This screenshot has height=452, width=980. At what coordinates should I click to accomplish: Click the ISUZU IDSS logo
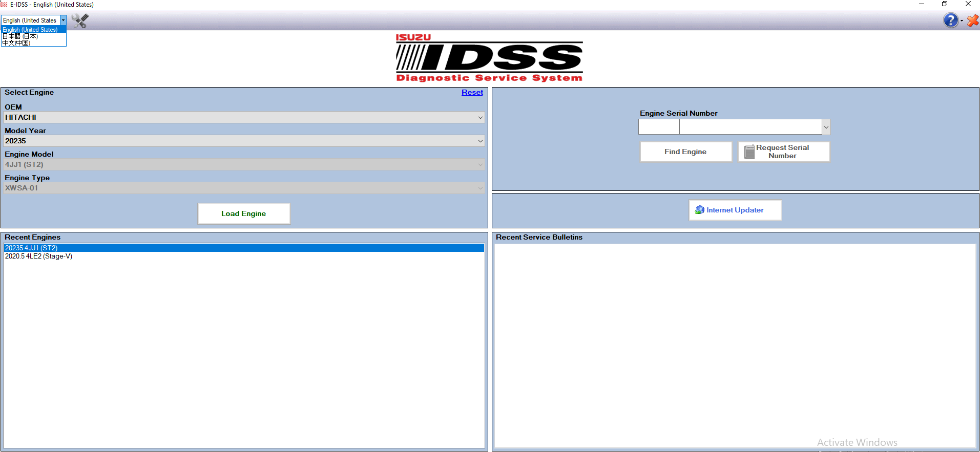489,58
